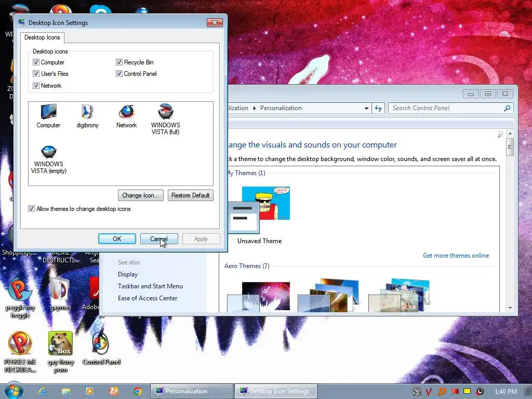Screen dimensions: 532x399
Task: Toggle the Control Panel checkbox
Action: [x=119, y=74]
